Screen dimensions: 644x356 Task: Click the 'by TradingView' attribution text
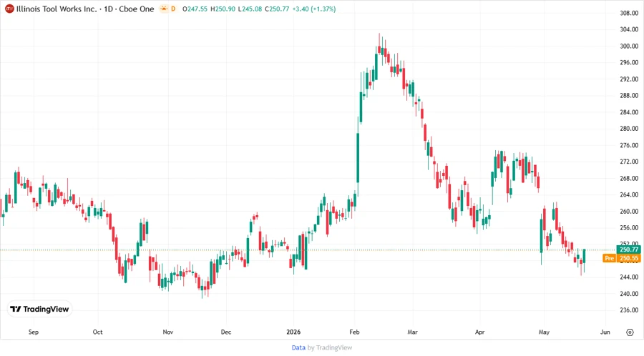[x=330, y=347]
